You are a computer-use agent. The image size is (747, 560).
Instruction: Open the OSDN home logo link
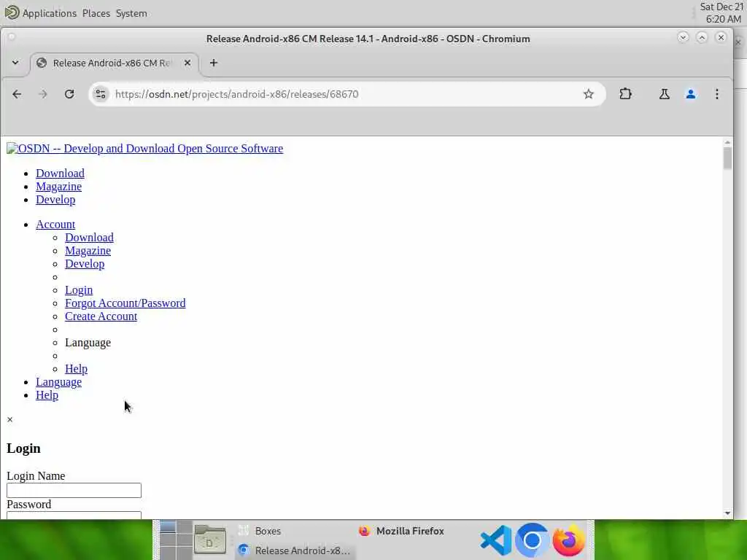pos(145,149)
